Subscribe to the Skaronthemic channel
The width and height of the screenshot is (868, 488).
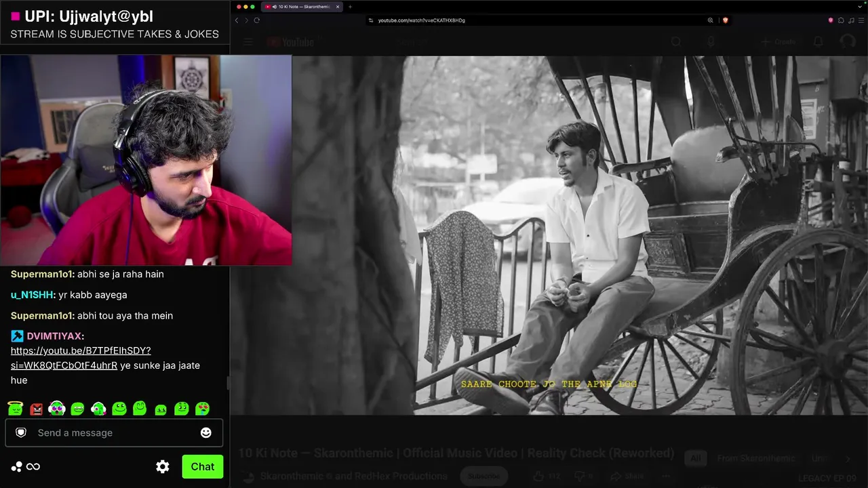(484, 476)
